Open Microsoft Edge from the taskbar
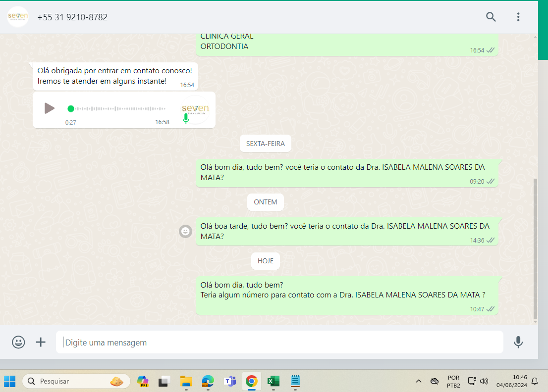This screenshot has height=392, width=548. pyautogui.click(x=208, y=381)
